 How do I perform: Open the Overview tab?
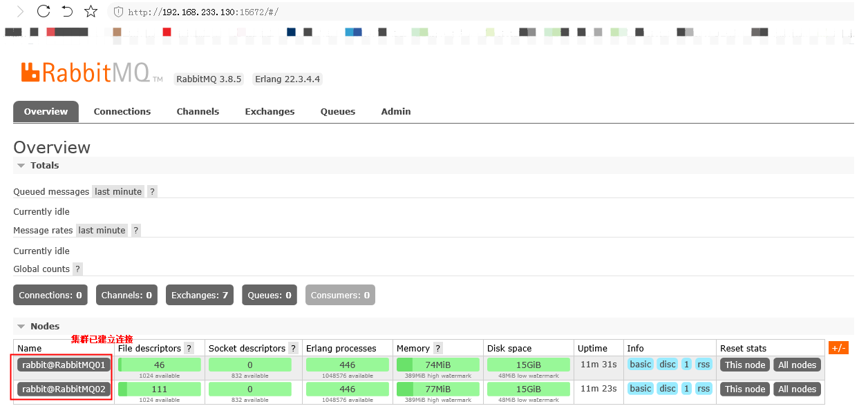(x=46, y=112)
